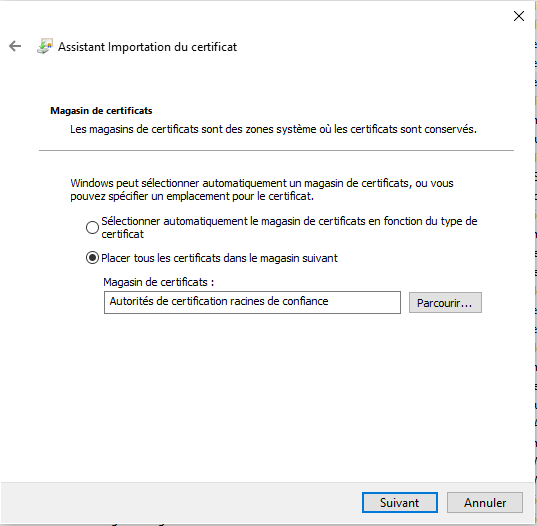Click the 'Assistant Importation du certificat' title
Screen dimensions: 537x526
(x=147, y=47)
